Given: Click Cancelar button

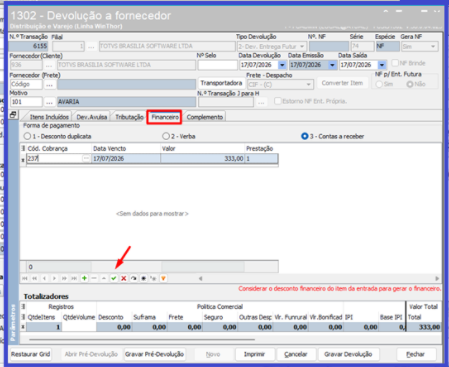Looking at the screenshot, I should pos(296,354).
